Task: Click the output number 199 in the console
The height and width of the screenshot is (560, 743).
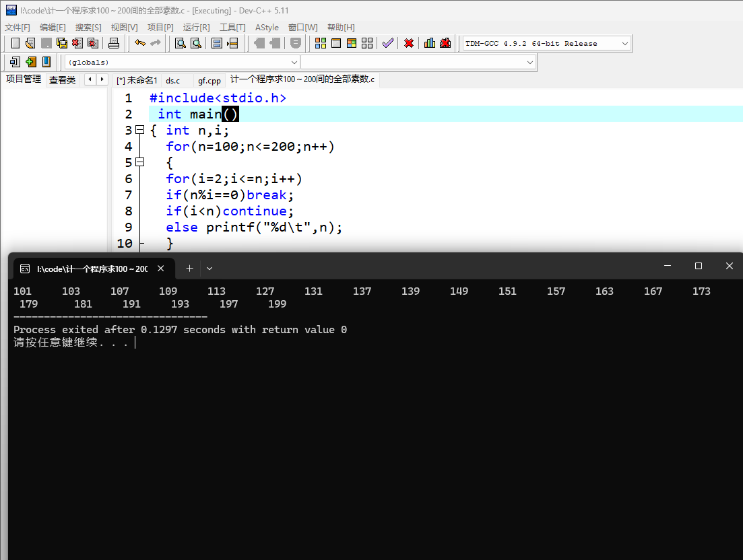Action: (278, 304)
